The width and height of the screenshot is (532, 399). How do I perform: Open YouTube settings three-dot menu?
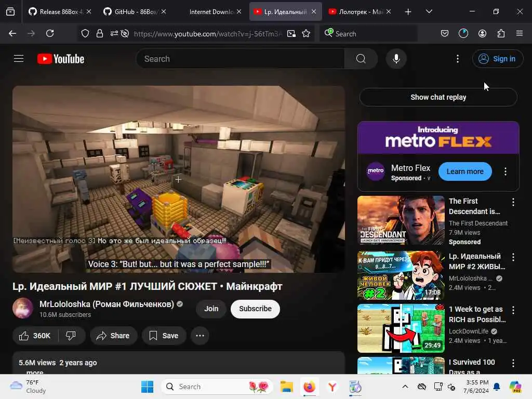(x=457, y=59)
